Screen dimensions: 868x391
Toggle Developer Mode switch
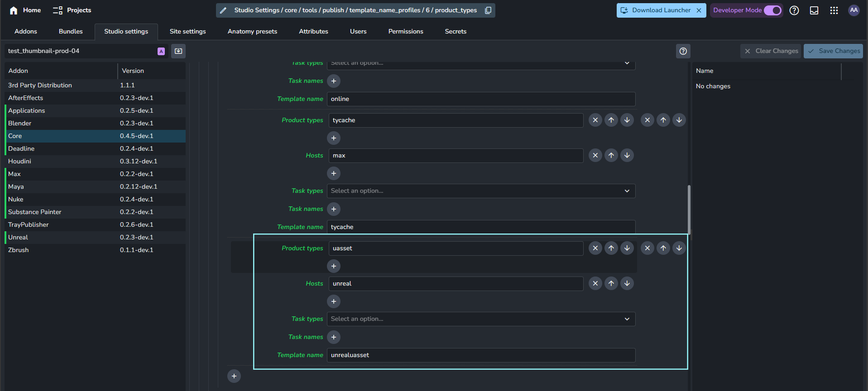(772, 10)
